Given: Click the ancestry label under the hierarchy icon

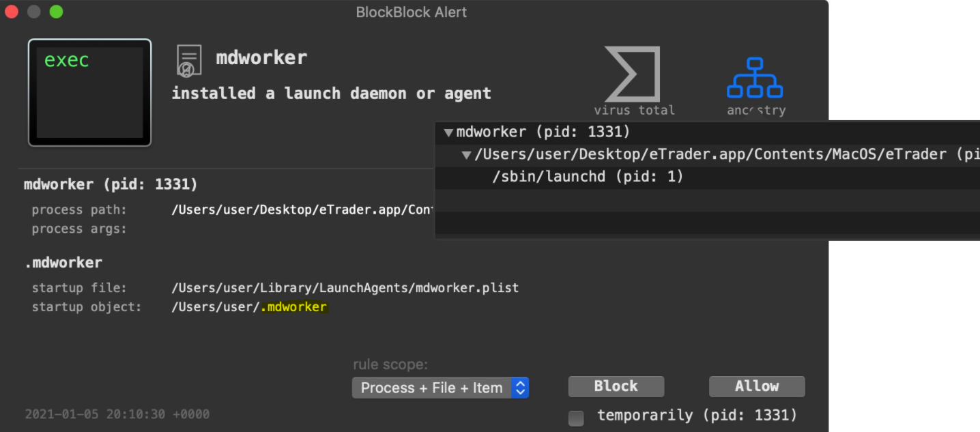Looking at the screenshot, I should 755,109.
